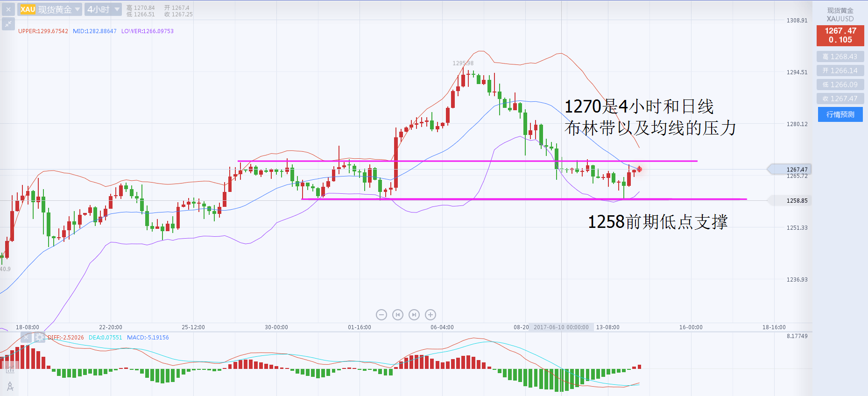Image resolution: width=868 pixels, height=396 pixels.
Task: Click the XAUUSD symbol text in right panel
Action: (840, 19)
